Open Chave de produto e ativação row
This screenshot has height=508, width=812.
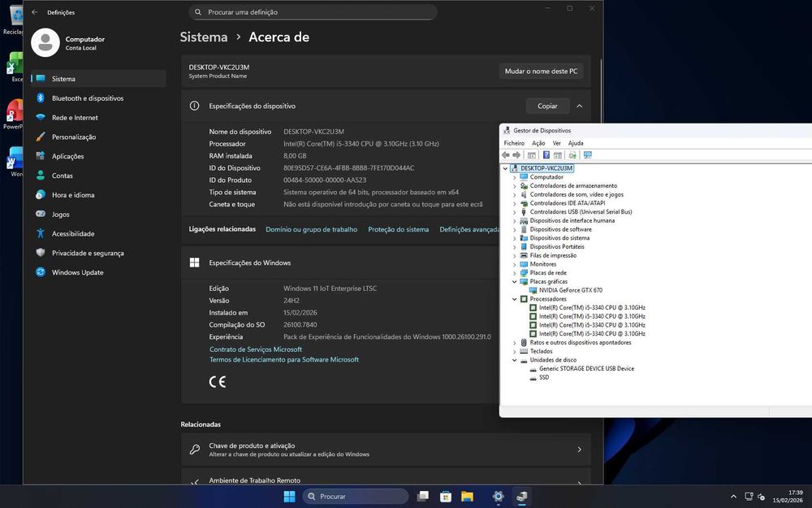pyautogui.click(x=386, y=449)
